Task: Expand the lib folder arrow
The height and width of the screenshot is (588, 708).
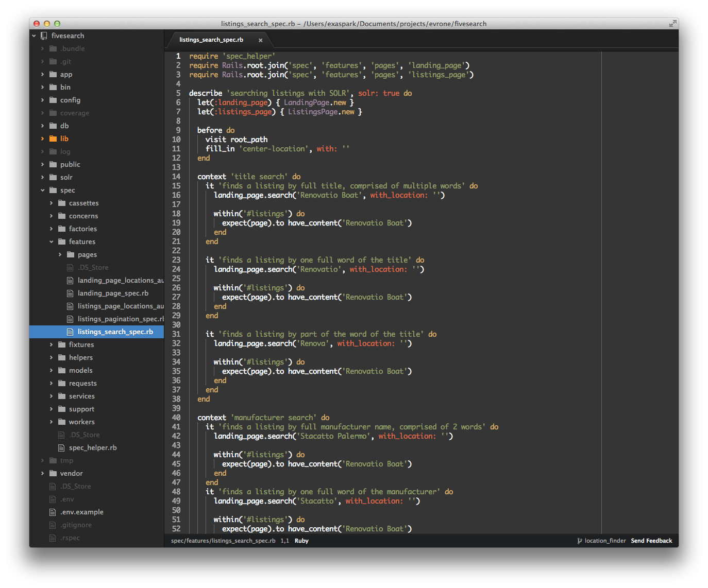Action: click(x=43, y=139)
